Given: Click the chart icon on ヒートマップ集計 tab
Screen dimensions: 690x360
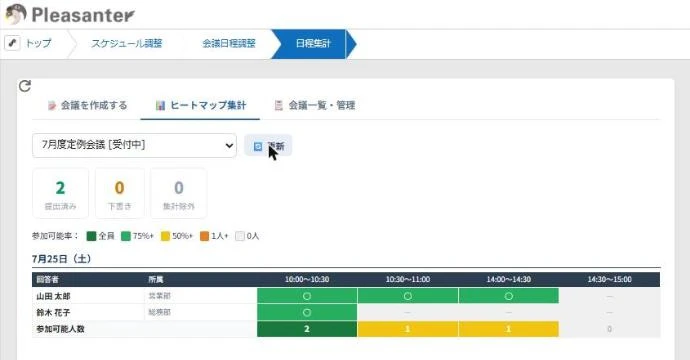Looking at the screenshot, I should pyautogui.click(x=160, y=106).
